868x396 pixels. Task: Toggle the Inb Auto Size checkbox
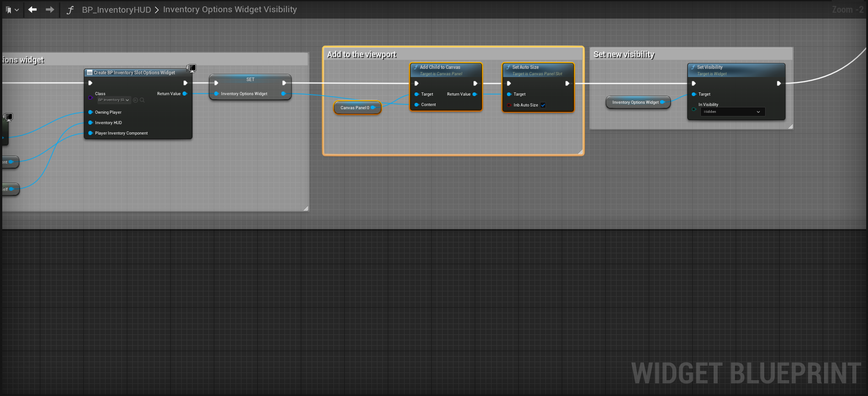tap(543, 105)
